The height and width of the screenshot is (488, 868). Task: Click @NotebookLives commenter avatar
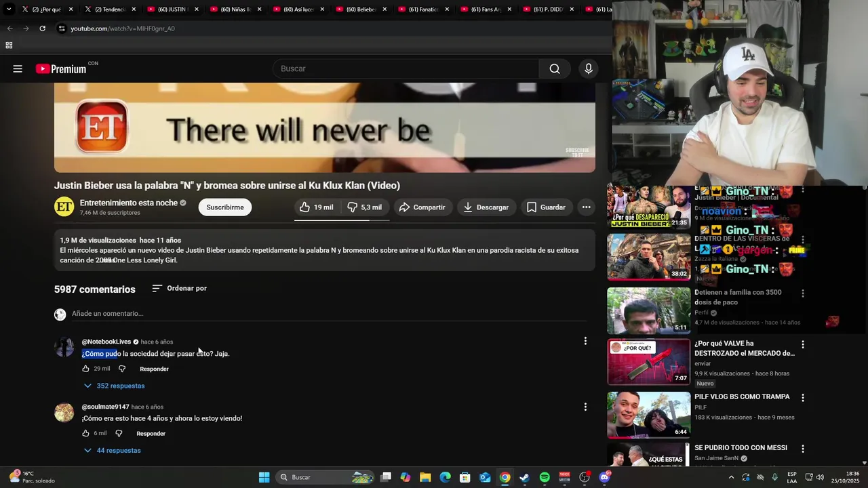[64, 347]
